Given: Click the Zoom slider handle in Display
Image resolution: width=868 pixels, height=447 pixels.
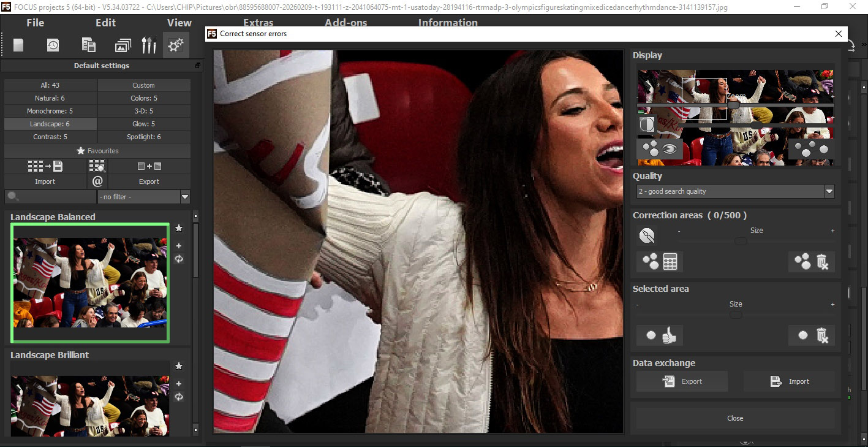Looking at the screenshot, I should (x=733, y=105).
